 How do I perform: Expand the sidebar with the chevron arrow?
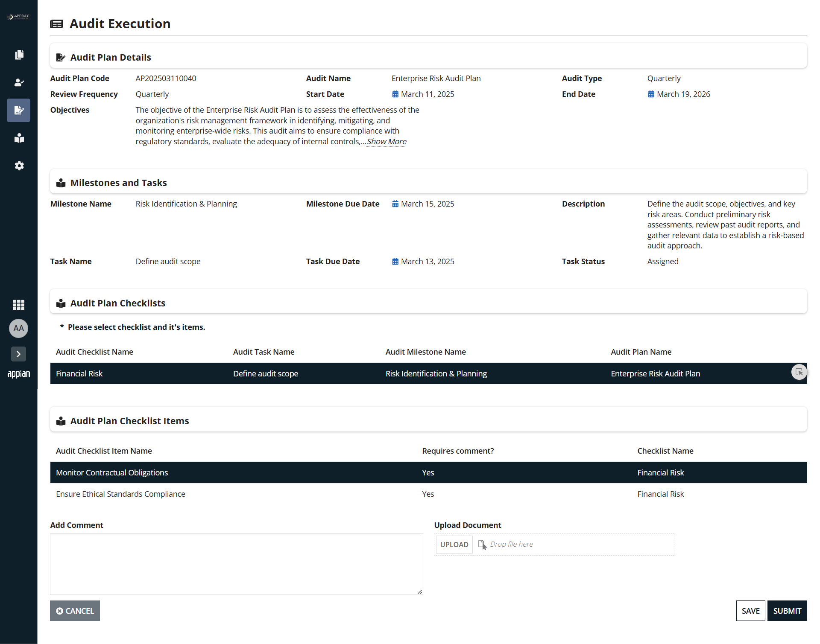pos(18,354)
